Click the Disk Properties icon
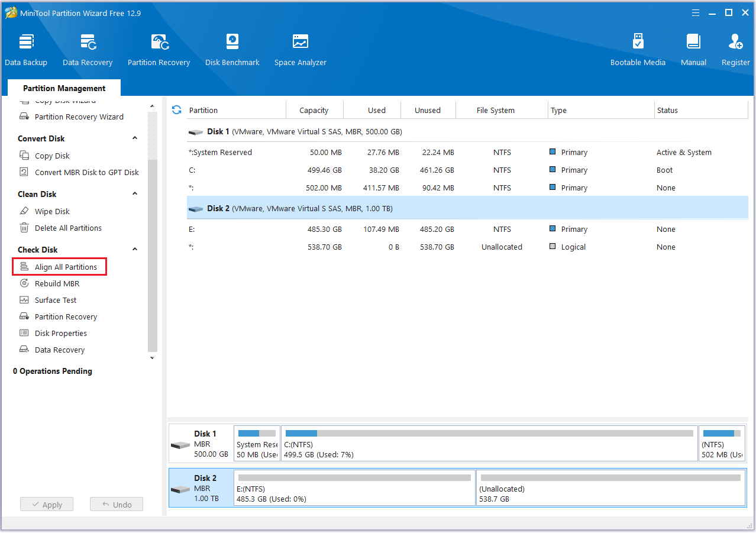This screenshot has height=533, width=756. click(24, 333)
